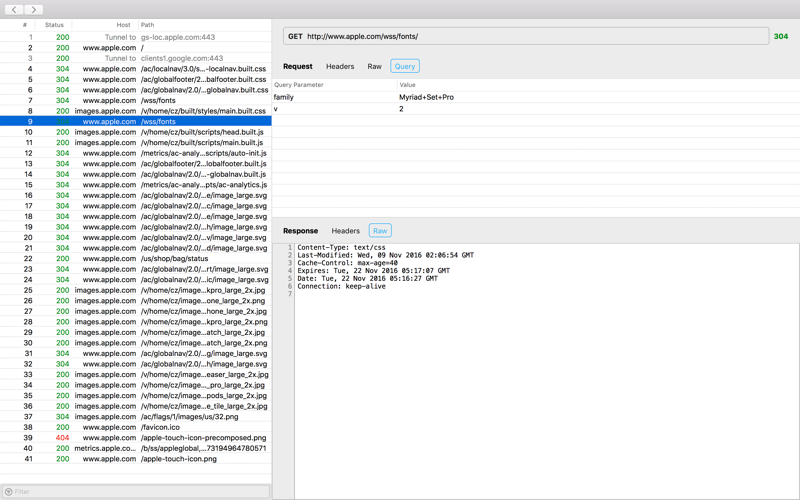Select request 22 /us/shop/bag/status
Screen dimensions: 800x500
[x=136, y=259]
